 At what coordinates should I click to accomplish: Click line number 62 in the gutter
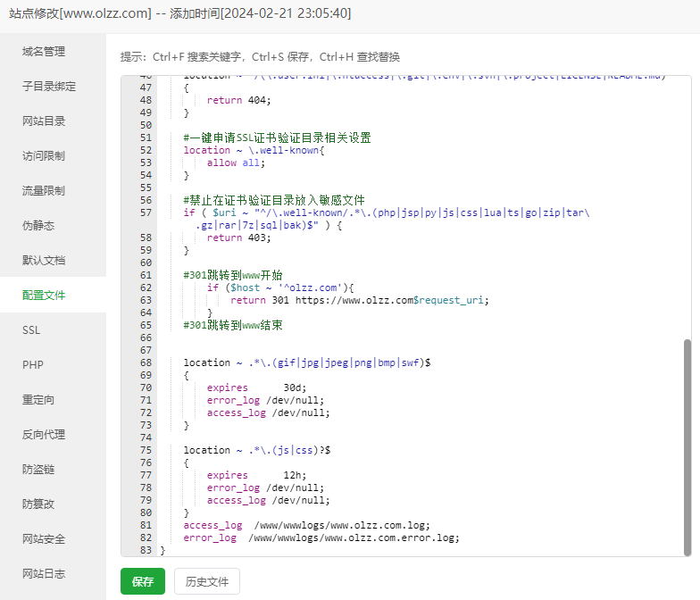coord(146,287)
